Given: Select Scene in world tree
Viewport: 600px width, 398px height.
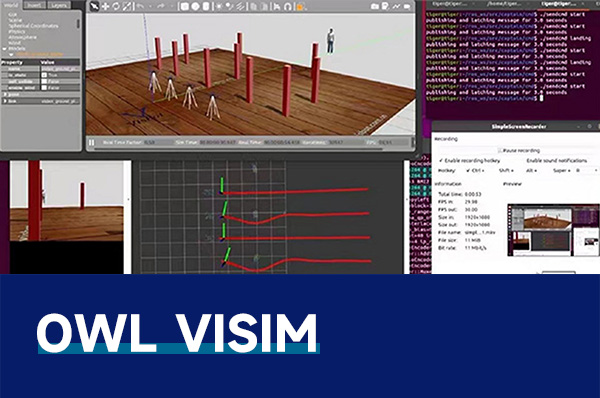Looking at the screenshot, I should click(x=15, y=20).
